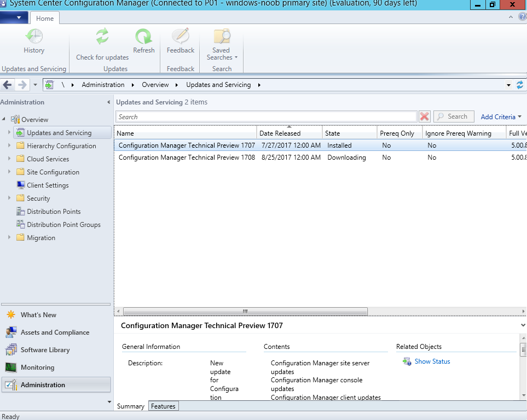Screen dimensions: 527x420
Task: Click the Check for updates icon
Action: [x=102, y=36]
